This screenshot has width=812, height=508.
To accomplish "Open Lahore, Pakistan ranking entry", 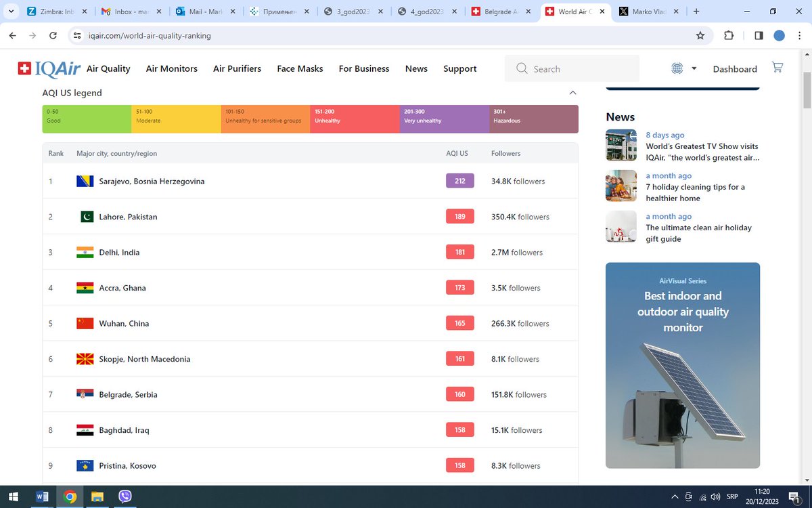I will coord(311,217).
